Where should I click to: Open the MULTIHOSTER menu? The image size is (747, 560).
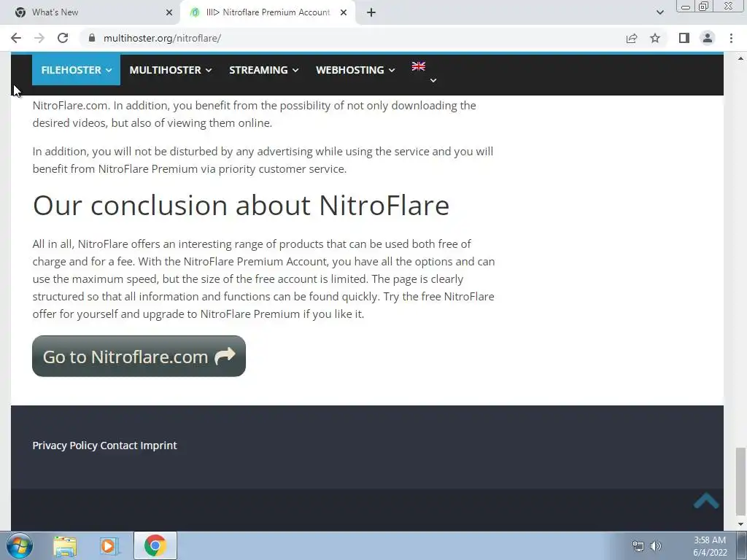170,70
